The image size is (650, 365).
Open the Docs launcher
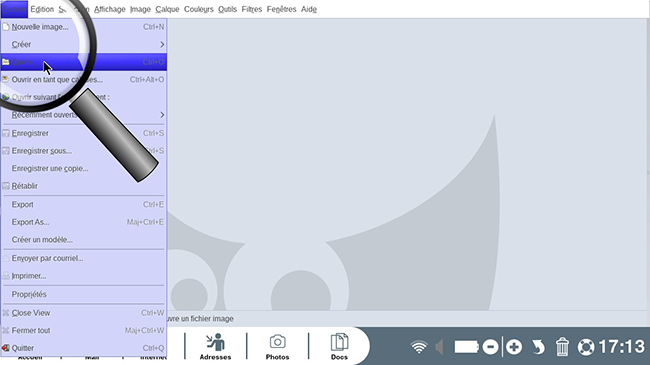point(339,347)
